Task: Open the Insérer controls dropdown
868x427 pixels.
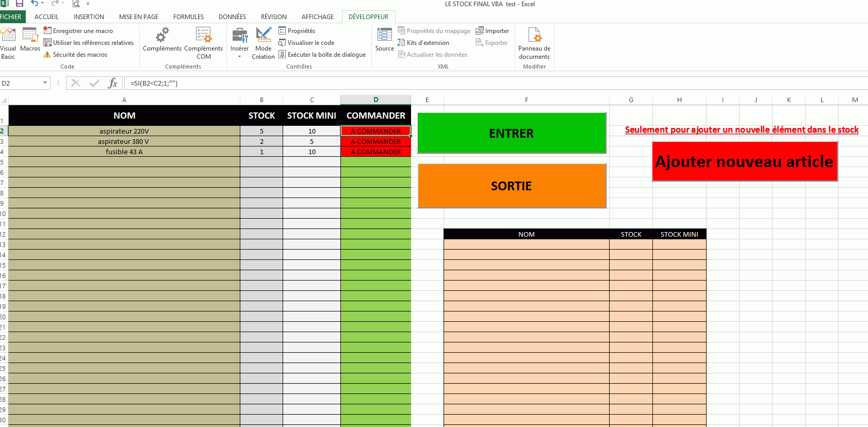Action: tap(240, 43)
